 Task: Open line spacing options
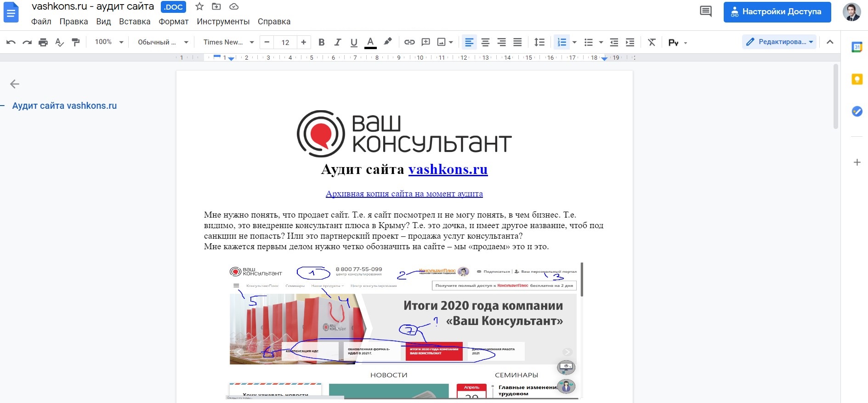pos(539,42)
